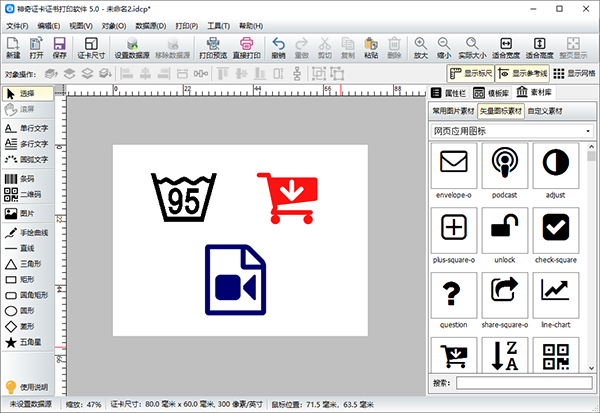
Task: Click the 保存 (Save) floppy icon
Action: (x=59, y=48)
